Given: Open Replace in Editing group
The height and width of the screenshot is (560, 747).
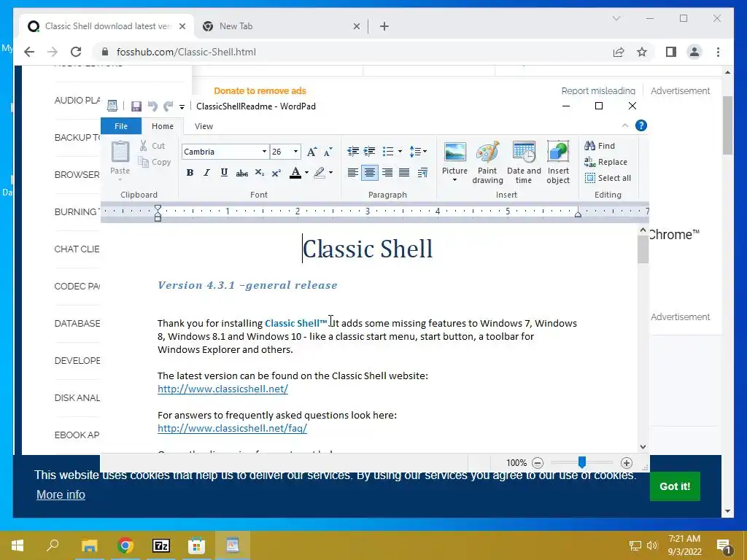Looking at the screenshot, I should (605, 162).
